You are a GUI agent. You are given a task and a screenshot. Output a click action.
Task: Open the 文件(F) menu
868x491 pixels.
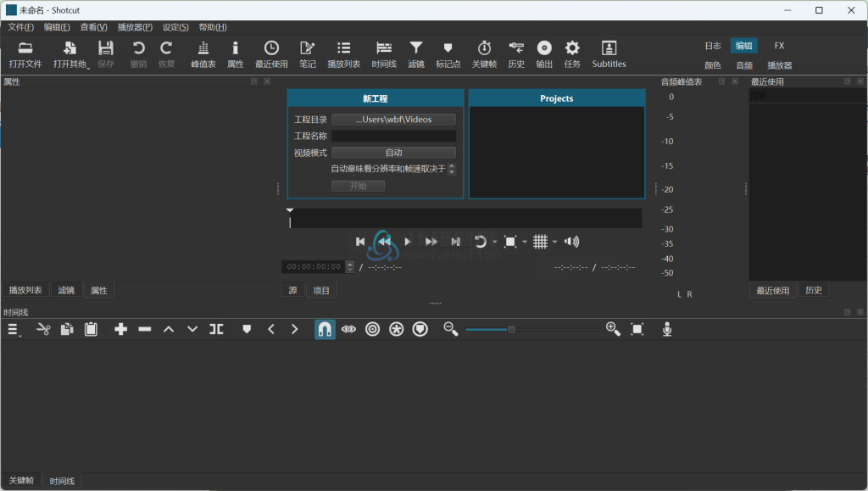click(x=20, y=27)
